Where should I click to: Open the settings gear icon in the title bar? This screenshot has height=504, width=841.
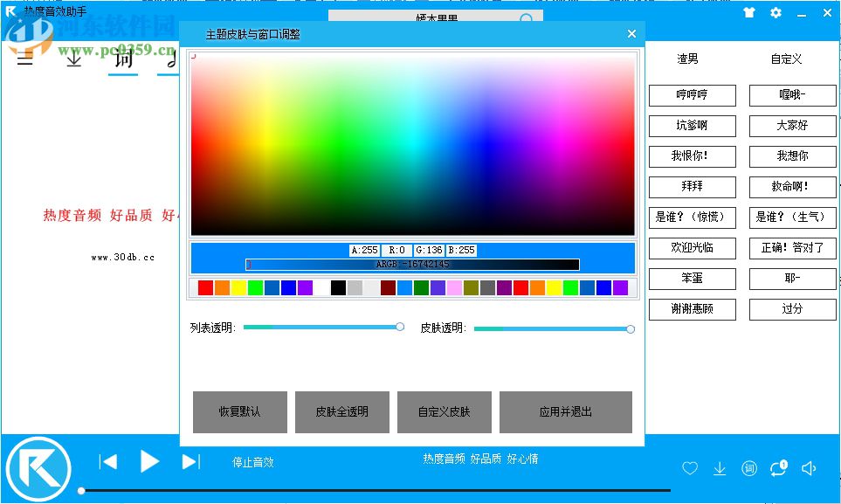tap(775, 13)
